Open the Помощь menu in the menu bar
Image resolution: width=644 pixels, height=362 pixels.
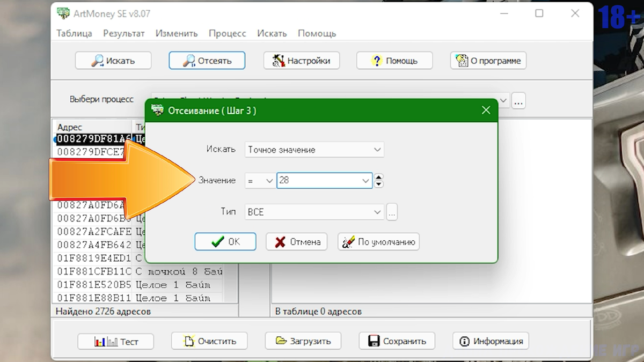tap(317, 33)
